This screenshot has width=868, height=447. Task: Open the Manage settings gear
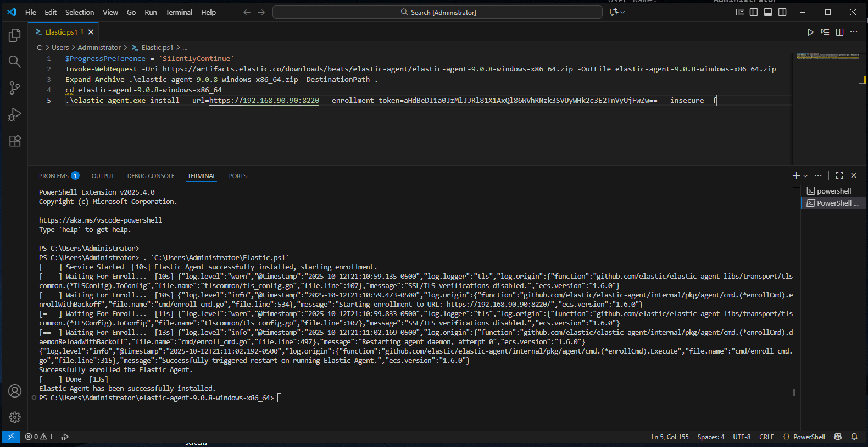[15, 417]
